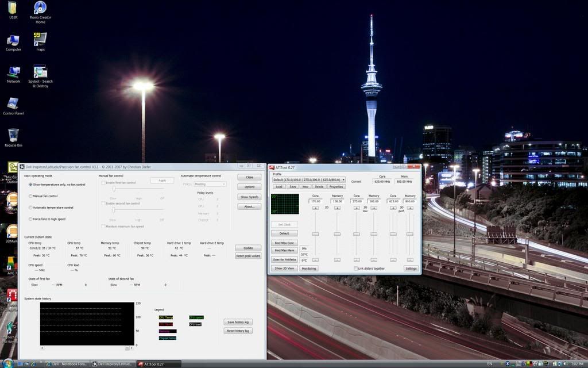
Task: Tick the Maintain minimum fan speed checkbox
Action: 103,227
